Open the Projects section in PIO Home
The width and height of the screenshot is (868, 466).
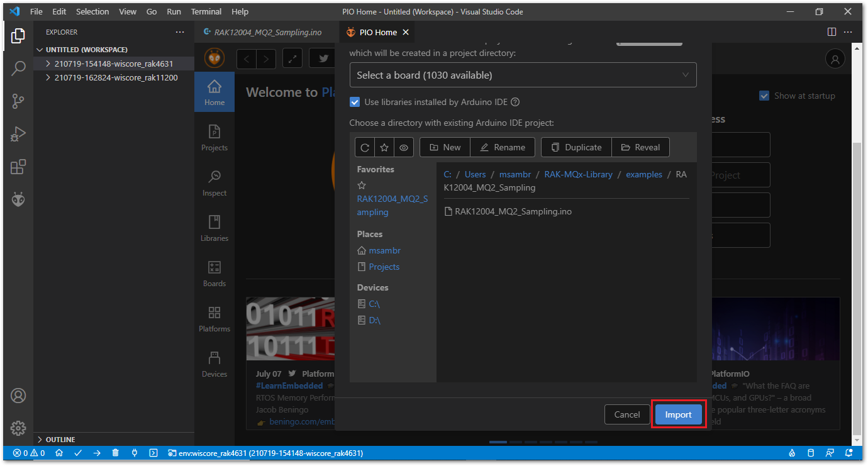click(x=214, y=137)
